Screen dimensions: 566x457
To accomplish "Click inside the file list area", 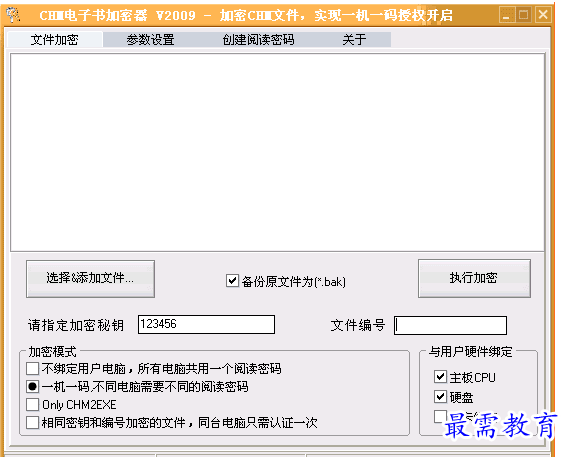I will 277,152.
